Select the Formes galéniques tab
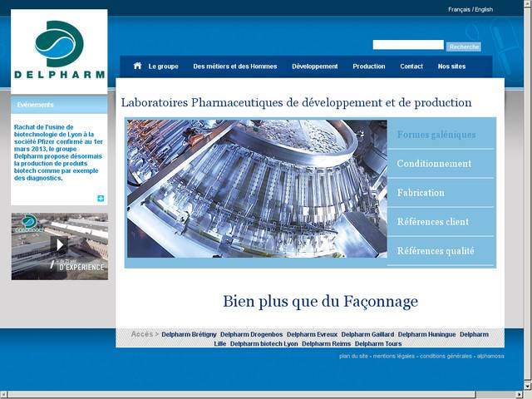The height and width of the screenshot is (399, 532). (x=441, y=135)
